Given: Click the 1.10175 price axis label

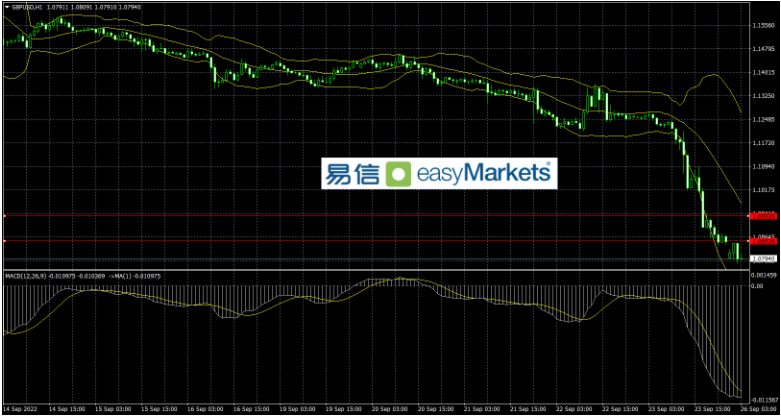Looking at the screenshot, I should click(x=766, y=190).
